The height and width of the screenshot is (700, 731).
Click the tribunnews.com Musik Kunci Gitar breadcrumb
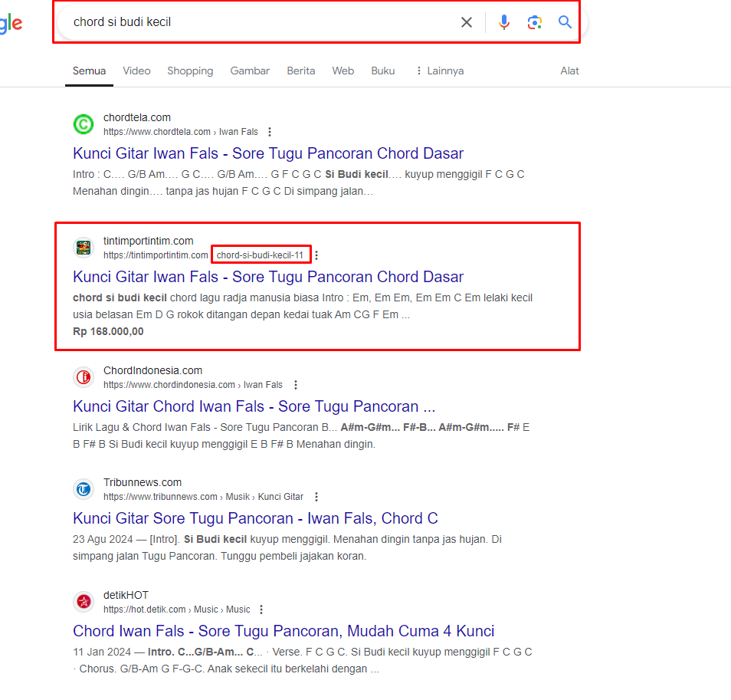pyautogui.click(x=203, y=497)
